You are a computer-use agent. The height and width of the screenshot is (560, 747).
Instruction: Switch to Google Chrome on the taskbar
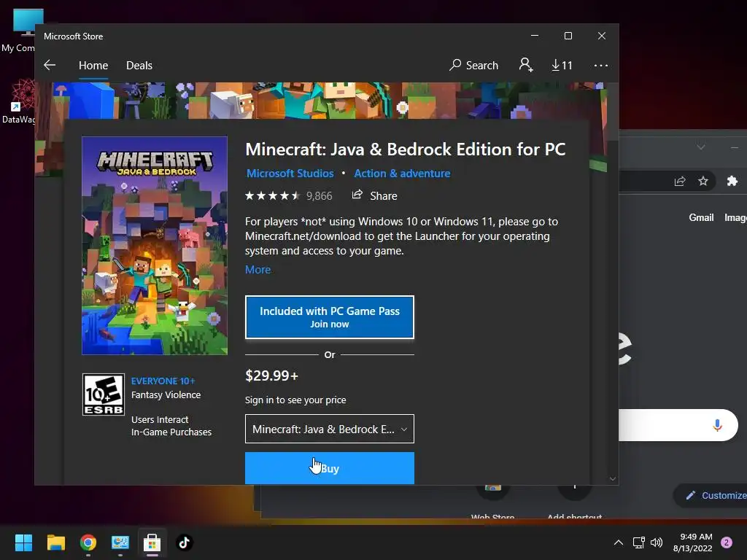pyautogui.click(x=88, y=542)
